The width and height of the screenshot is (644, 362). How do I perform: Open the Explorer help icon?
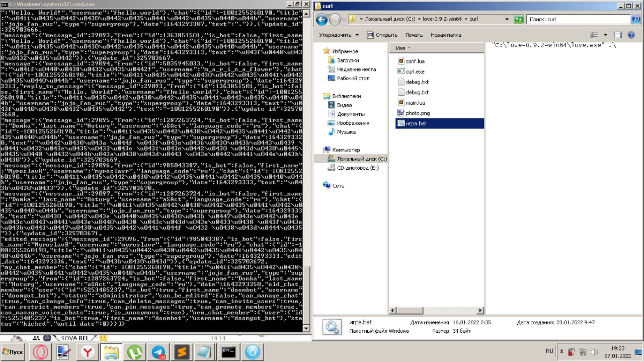coord(632,35)
